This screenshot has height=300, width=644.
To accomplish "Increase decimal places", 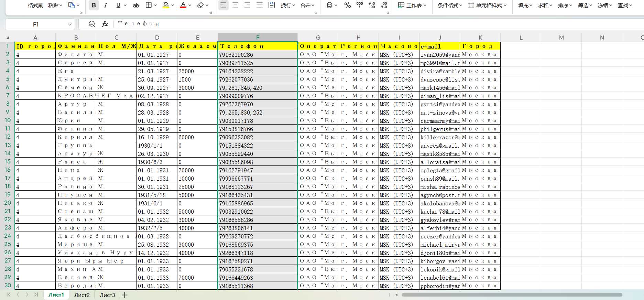I will pyautogui.click(x=372, y=5).
